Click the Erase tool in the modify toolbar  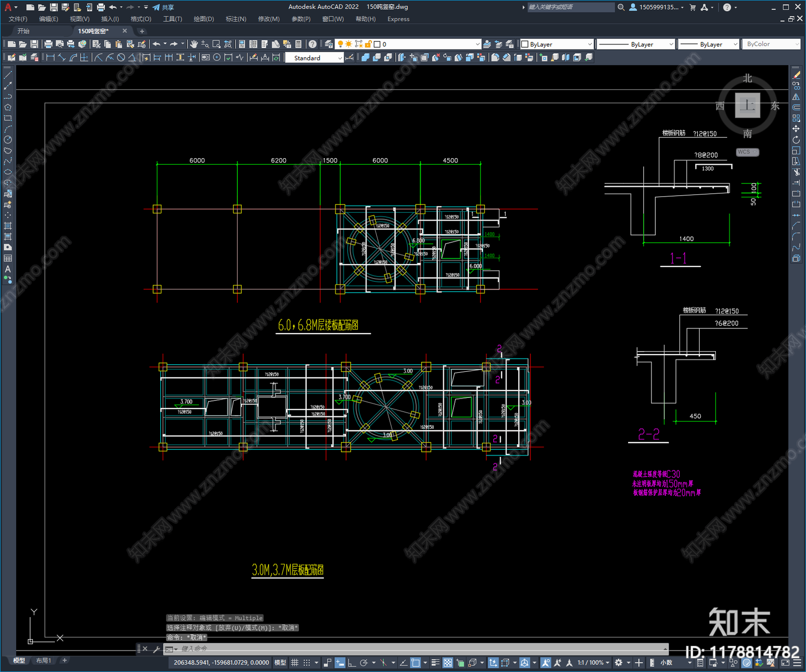click(x=796, y=75)
